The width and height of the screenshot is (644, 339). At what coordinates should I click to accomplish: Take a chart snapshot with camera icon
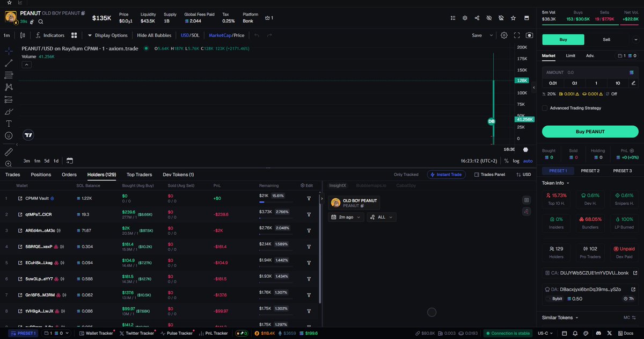coord(529,35)
